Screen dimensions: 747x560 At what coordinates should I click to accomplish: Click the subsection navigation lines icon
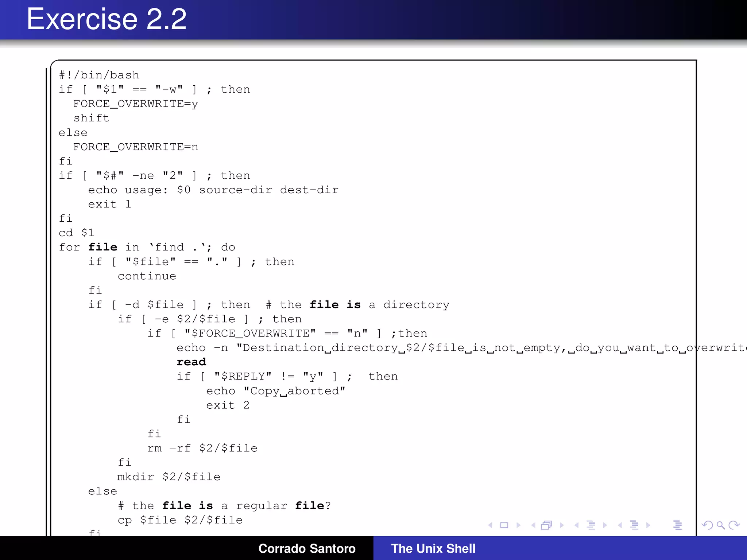(x=591, y=525)
